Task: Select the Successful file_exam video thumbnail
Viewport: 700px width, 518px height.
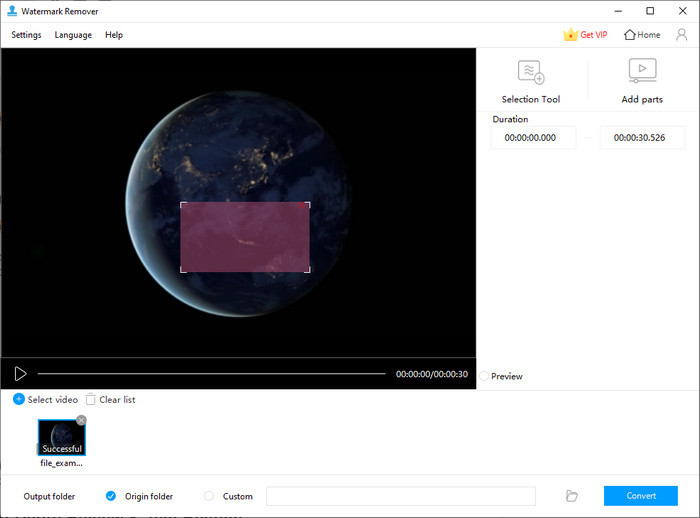Action: (x=62, y=437)
